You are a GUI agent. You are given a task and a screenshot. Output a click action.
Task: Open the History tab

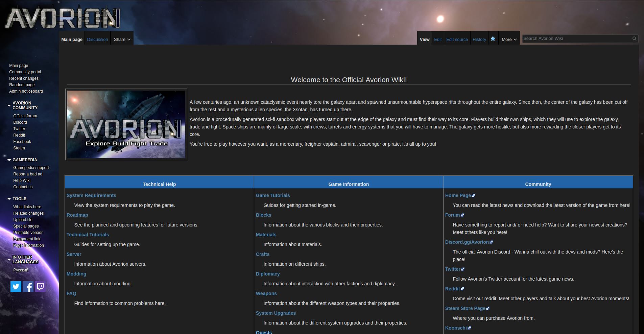(479, 39)
